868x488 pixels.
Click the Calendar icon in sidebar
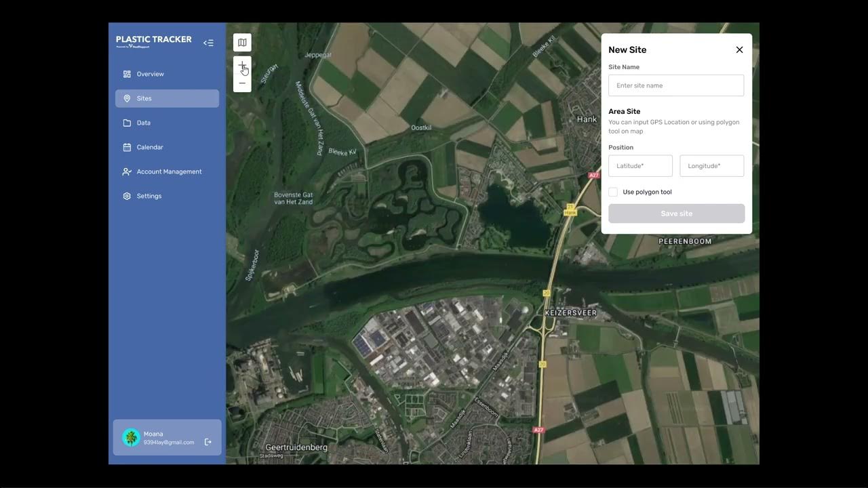[x=127, y=147]
